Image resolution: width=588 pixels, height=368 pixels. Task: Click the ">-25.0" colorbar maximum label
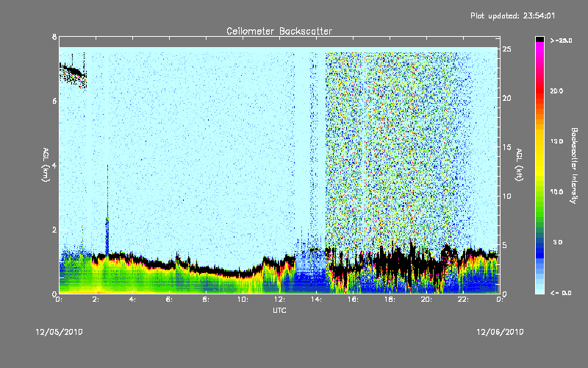point(562,40)
